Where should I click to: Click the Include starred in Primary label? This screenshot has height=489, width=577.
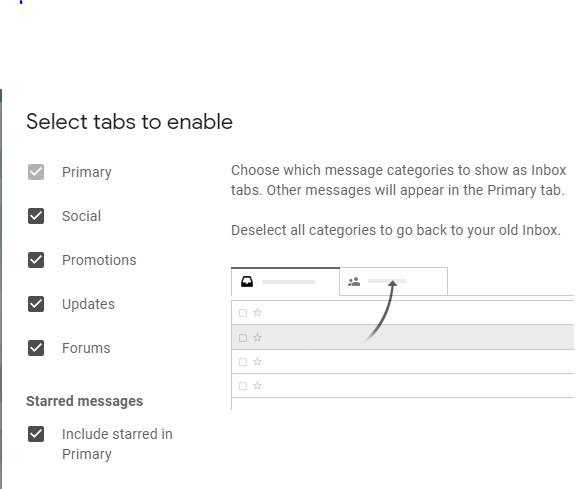[x=117, y=444]
